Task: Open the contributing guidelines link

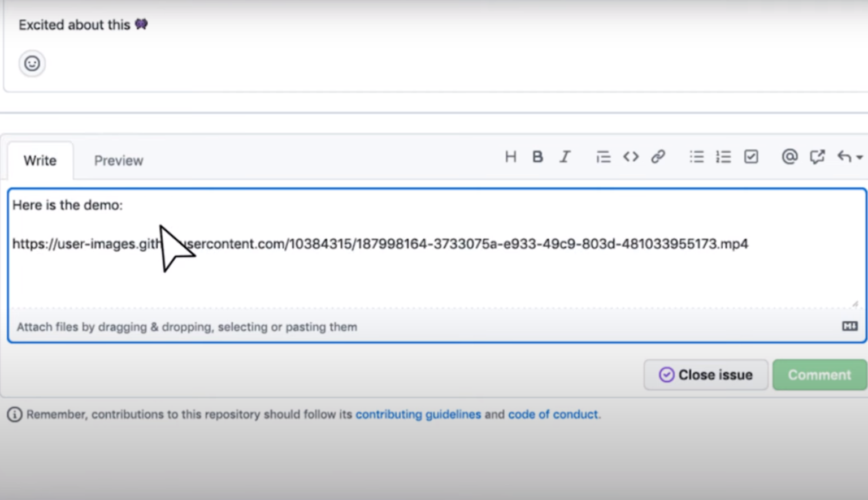Action: (418, 414)
